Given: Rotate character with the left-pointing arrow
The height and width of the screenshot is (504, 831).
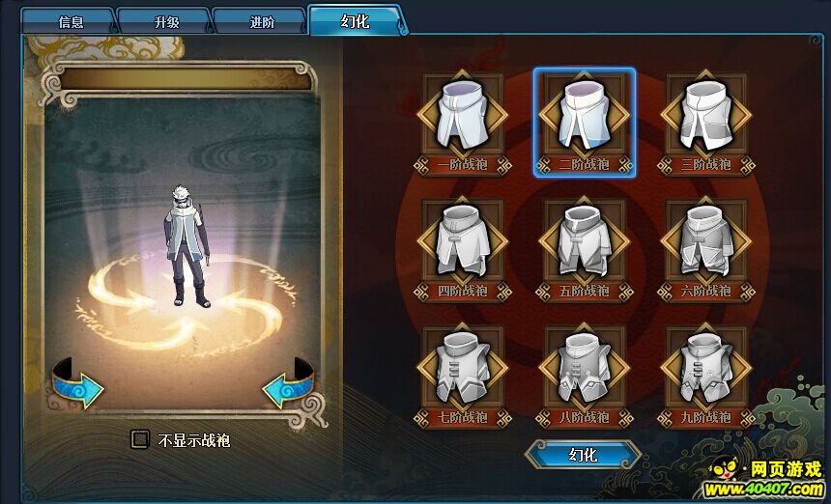Looking at the screenshot, I should (288, 384).
